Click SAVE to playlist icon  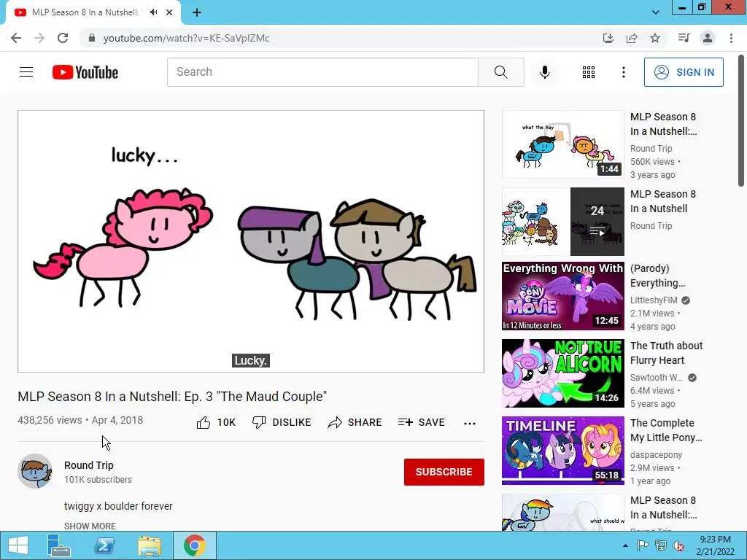click(x=422, y=422)
